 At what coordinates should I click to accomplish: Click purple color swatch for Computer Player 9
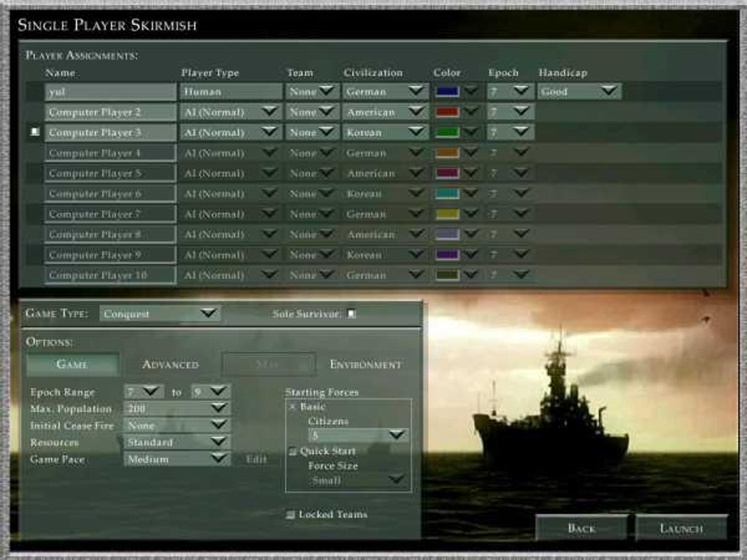point(447,255)
